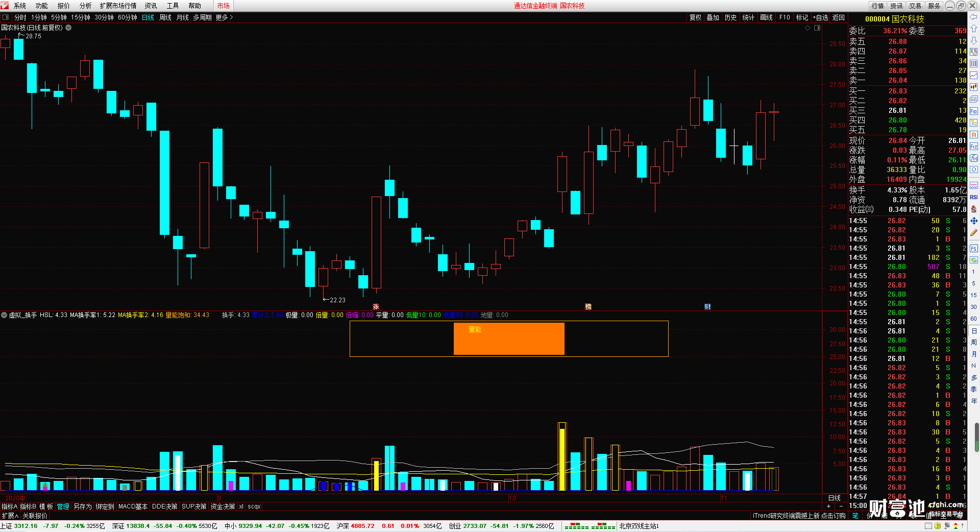The image size is (980, 532).
Task: Click the red dollar sign sidebar icon
Action: click(x=974, y=209)
